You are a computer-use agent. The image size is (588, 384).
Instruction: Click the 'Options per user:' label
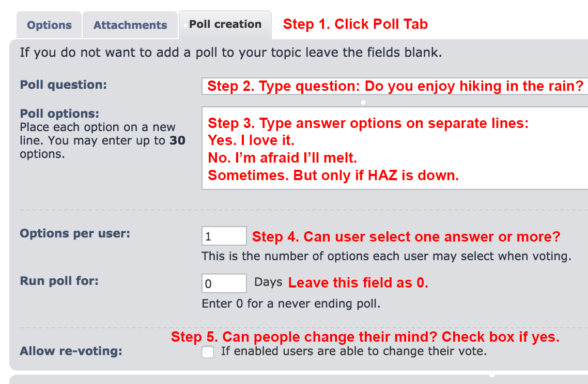pyautogui.click(x=75, y=233)
